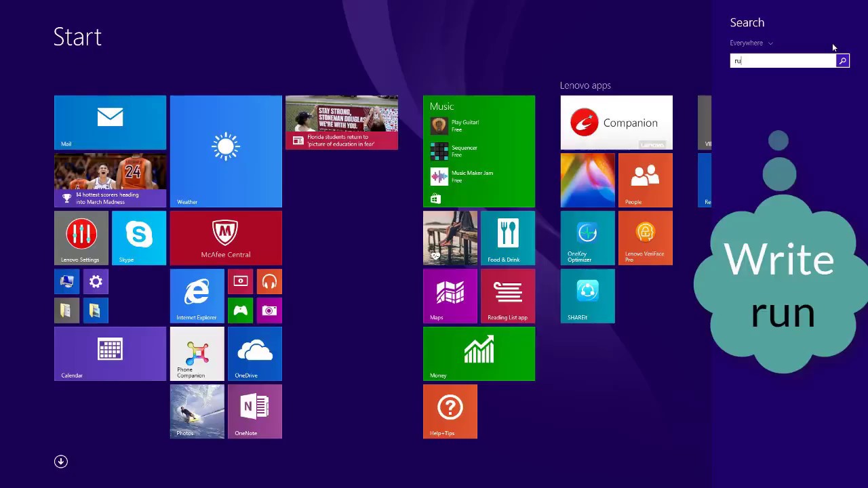Click the Lenovo apps group heading
Viewport: 868px width, 488px height.
585,85
